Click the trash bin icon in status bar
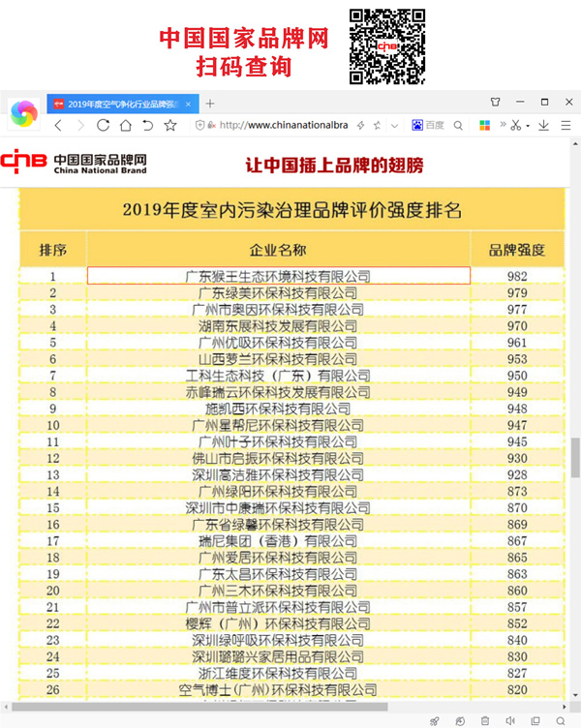The width and height of the screenshot is (581, 728). click(x=485, y=721)
